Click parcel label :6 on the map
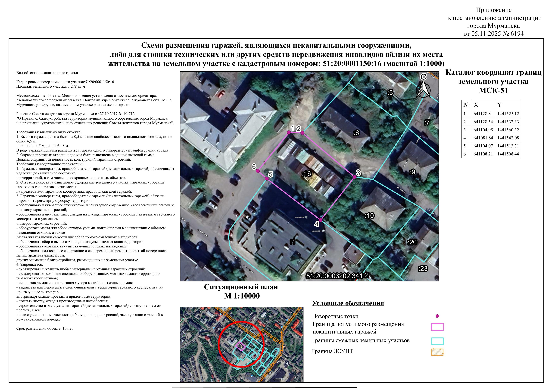The height and width of the screenshot is (392, 555). point(356,133)
